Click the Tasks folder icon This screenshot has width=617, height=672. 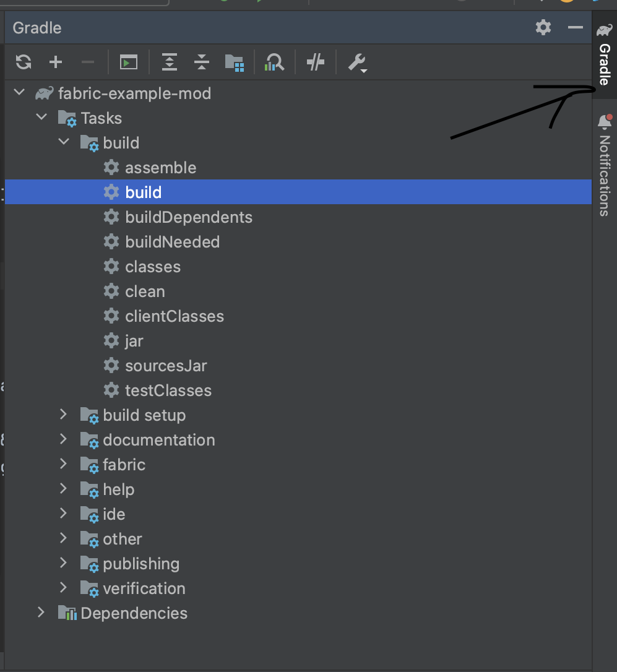tap(66, 118)
